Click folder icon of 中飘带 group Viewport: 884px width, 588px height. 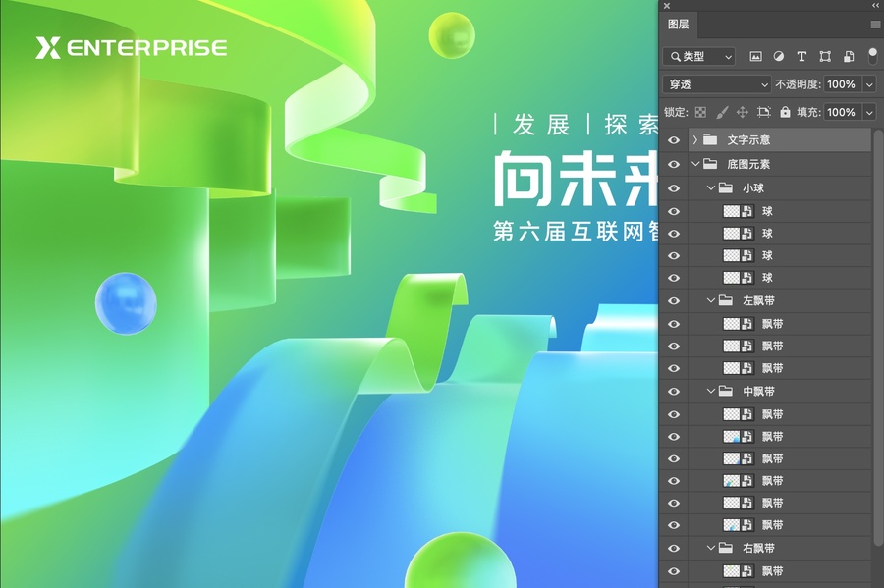726,391
